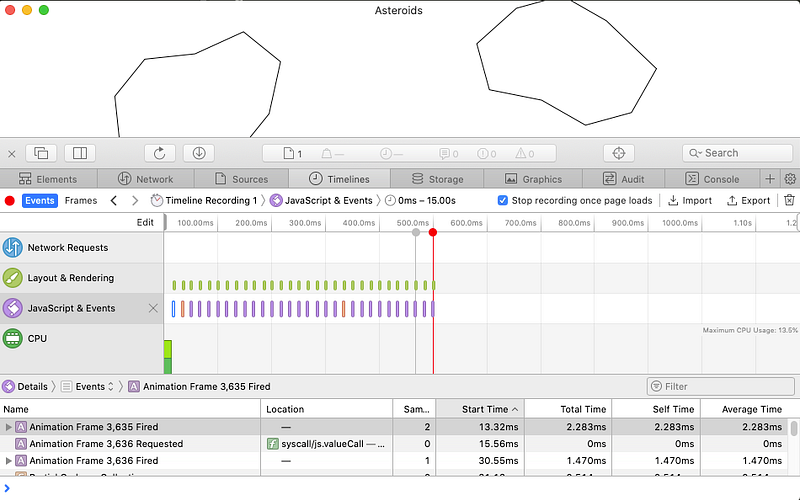Switch to the Console tab

click(712, 179)
